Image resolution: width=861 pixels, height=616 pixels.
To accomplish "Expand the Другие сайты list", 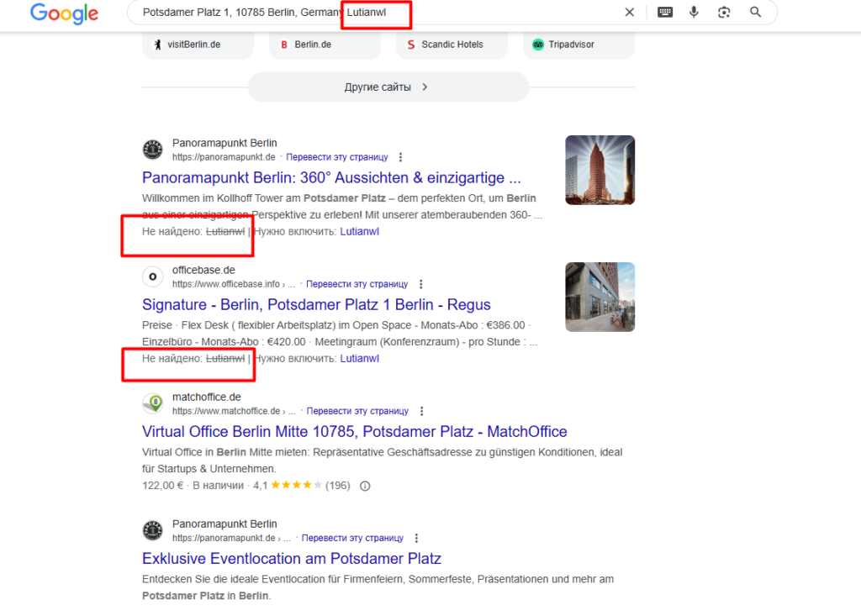I will pyautogui.click(x=388, y=87).
